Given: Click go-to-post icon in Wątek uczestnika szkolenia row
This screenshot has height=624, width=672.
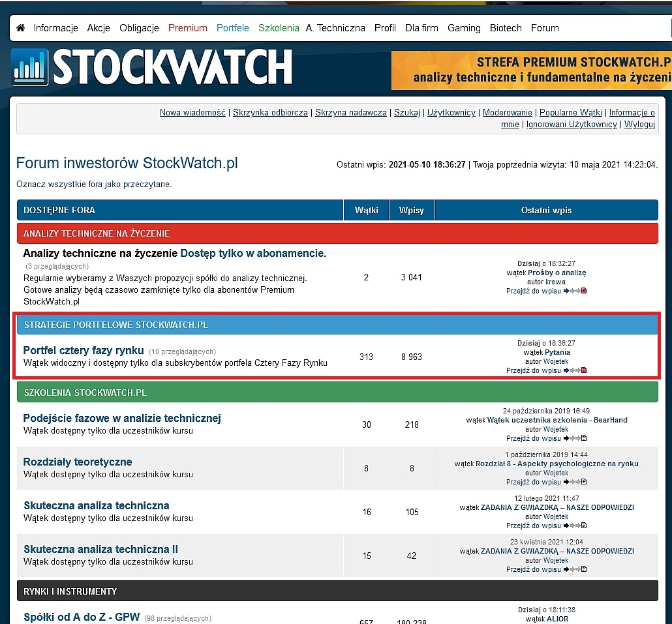Looking at the screenshot, I should [575, 438].
